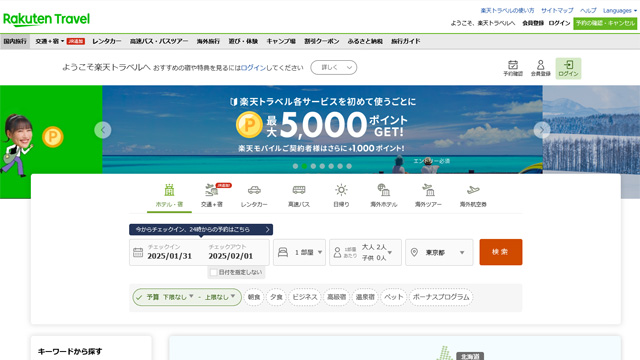Select the fourth carousel dot indicator

pos(322,166)
